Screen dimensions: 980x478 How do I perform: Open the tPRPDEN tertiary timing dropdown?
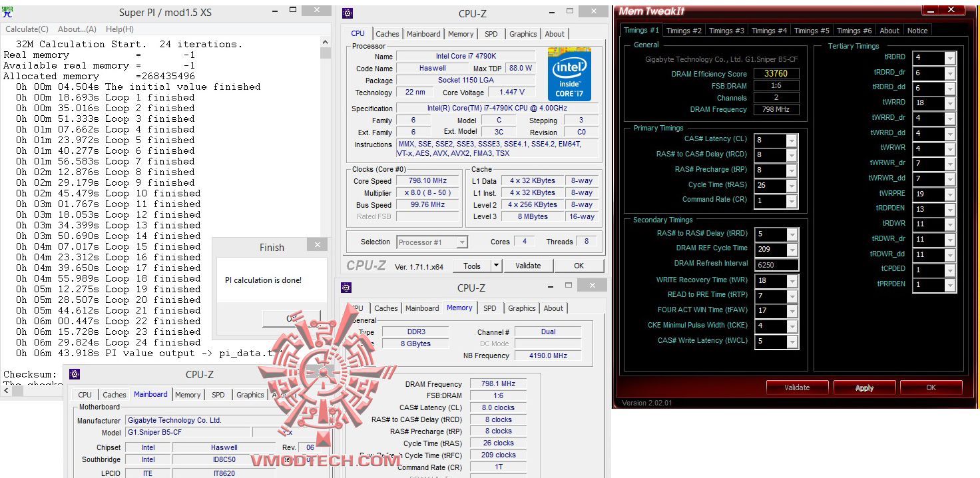950,286
